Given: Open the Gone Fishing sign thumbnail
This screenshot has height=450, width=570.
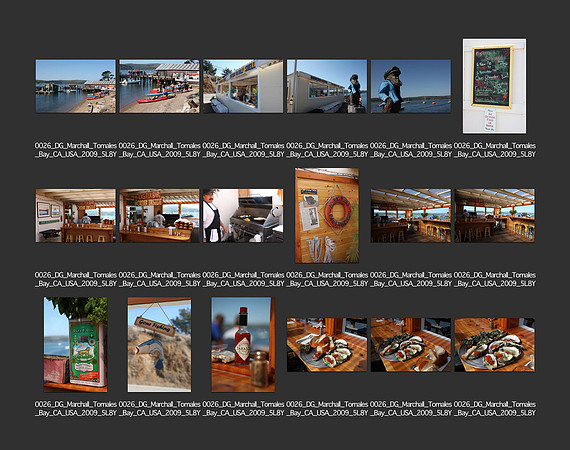Looking at the screenshot, I should tap(160, 345).
